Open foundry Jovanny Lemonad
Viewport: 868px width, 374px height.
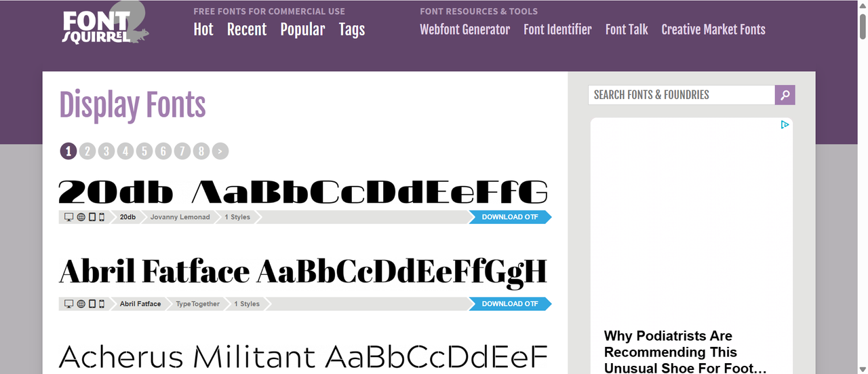180,217
